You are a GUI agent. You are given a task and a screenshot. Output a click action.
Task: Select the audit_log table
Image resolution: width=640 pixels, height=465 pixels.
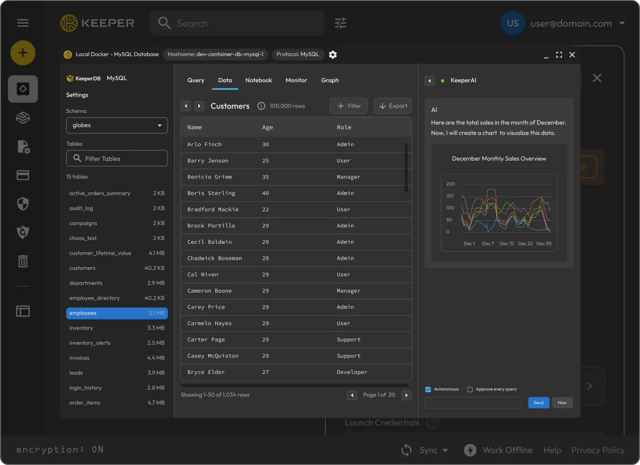117,208
